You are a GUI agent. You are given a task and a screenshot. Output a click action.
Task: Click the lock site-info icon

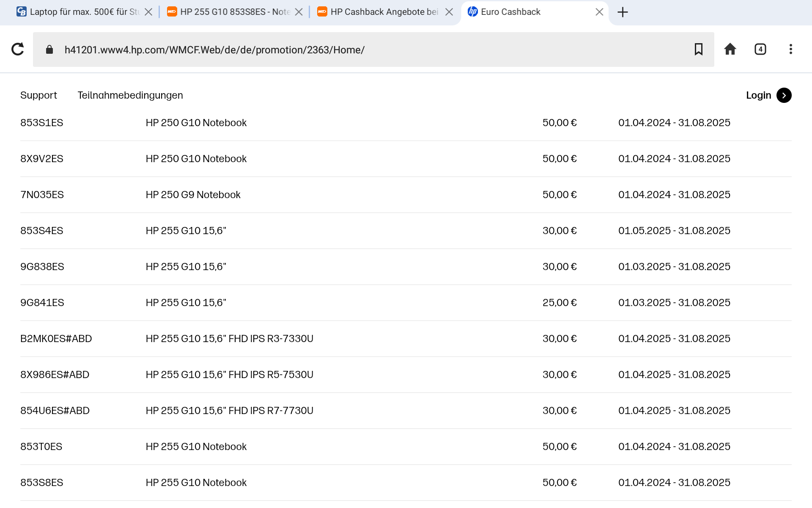pos(49,50)
